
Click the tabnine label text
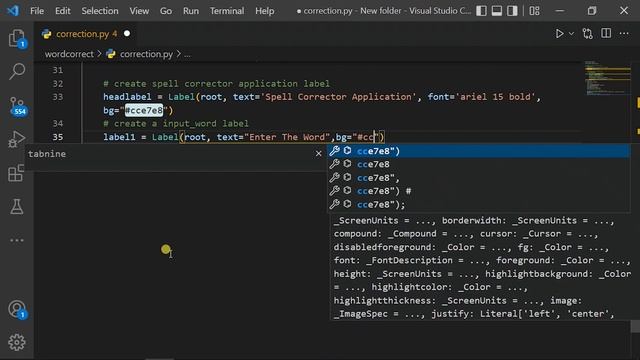click(47, 154)
